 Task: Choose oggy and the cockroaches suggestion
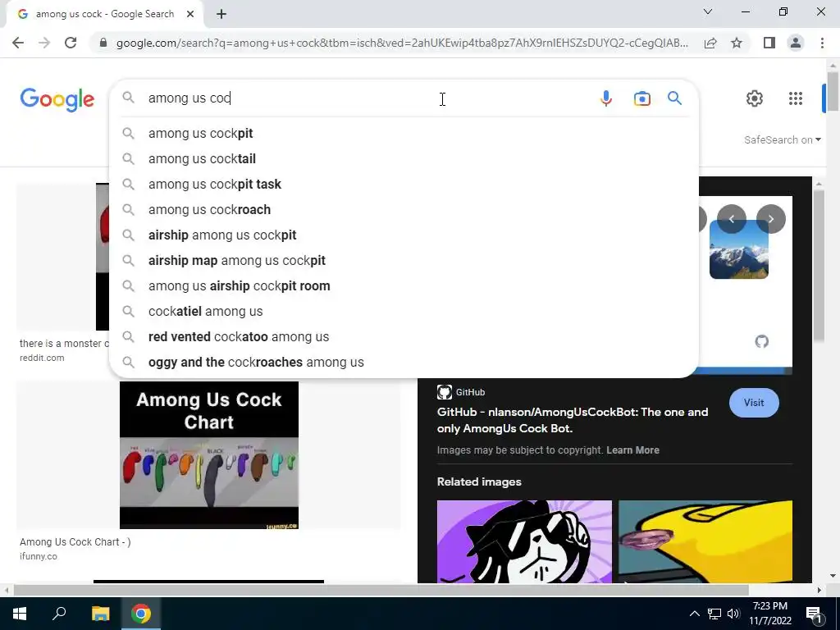point(404,362)
